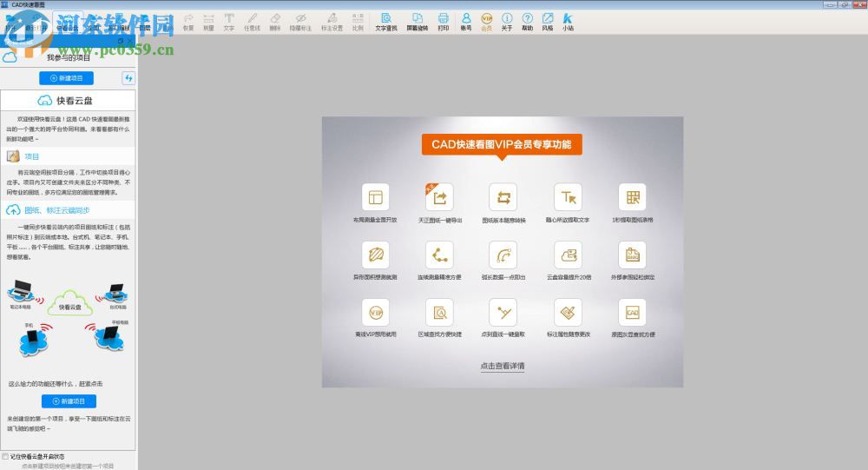The height and width of the screenshot is (470, 868).
Task: Click the 图纸版本随意转换 feature icon
Action: 503,197
